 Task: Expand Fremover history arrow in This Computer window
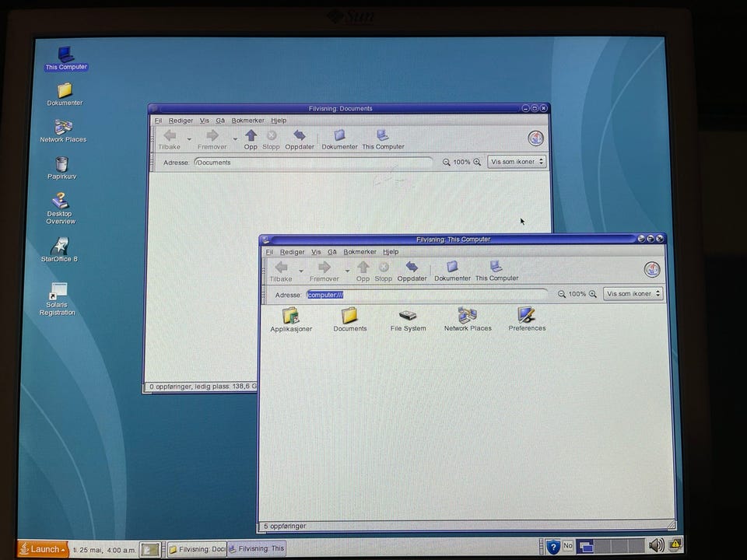(x=347, y=271)
